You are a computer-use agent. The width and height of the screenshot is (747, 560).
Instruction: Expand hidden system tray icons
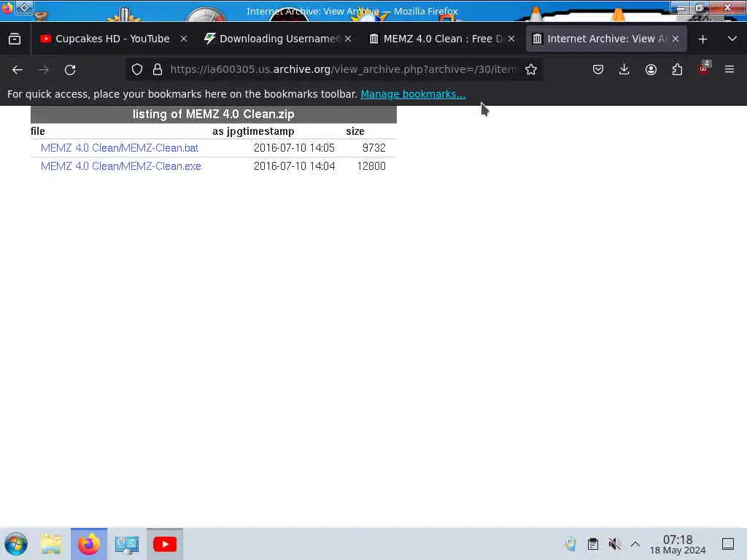[x=635, y=544]
